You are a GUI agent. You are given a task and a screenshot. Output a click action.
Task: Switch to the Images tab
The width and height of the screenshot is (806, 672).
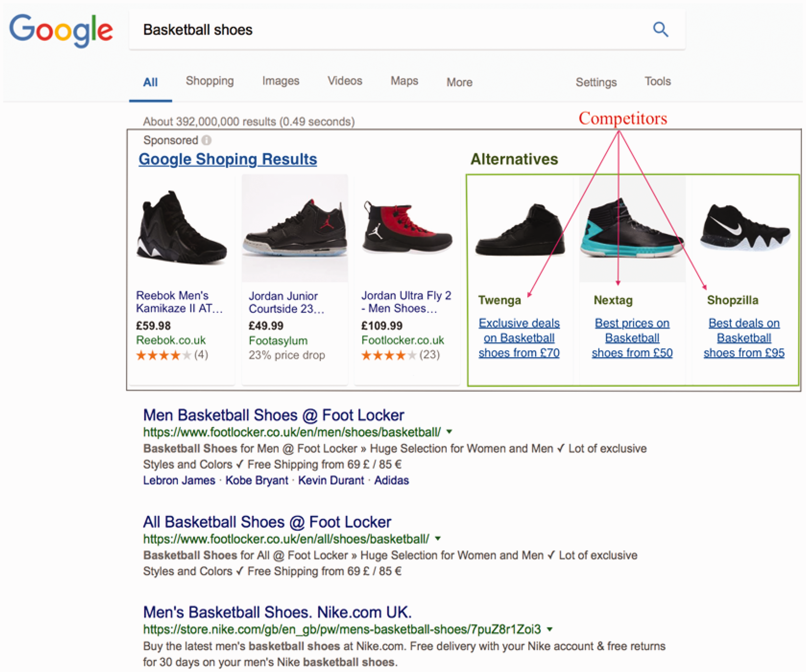pos(281,81)
